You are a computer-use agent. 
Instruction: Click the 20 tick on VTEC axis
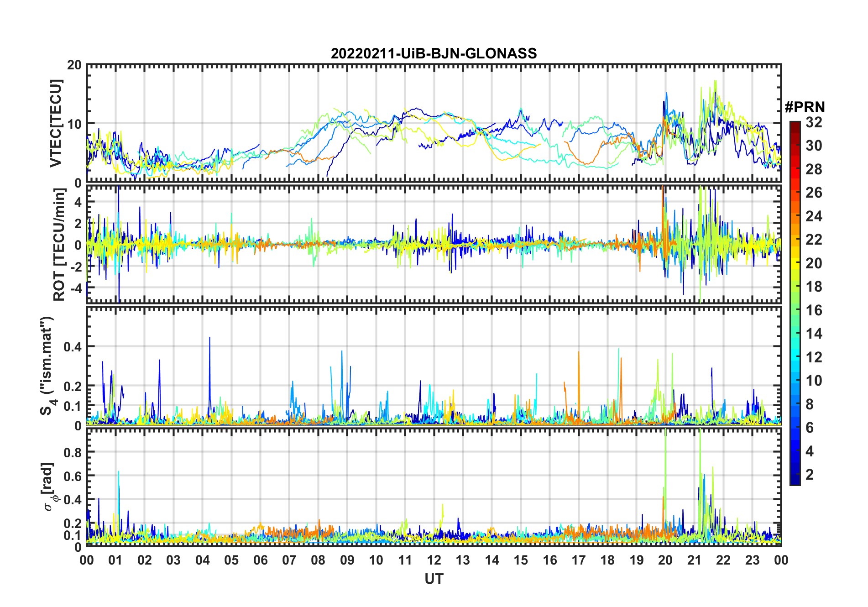pos(74,65)
